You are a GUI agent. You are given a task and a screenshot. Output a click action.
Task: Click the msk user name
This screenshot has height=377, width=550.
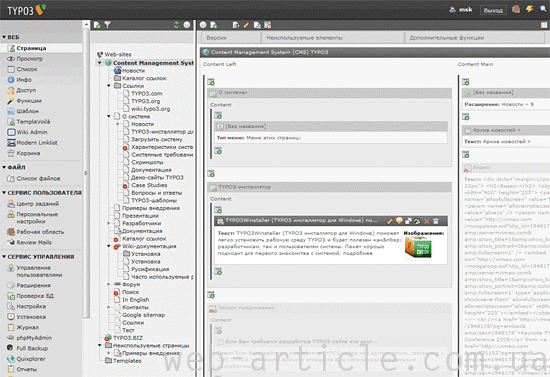pos(465,10)
